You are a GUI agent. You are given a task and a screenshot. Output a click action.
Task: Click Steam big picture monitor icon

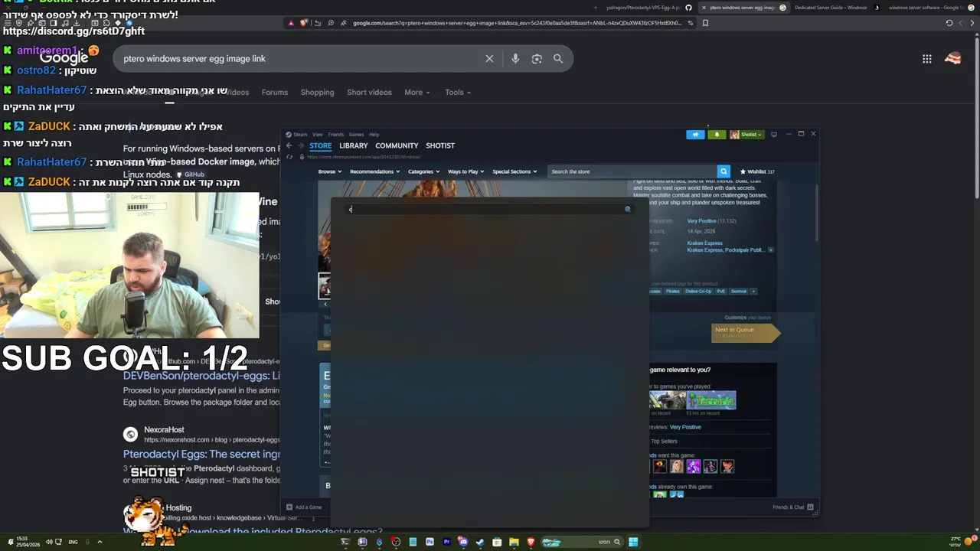coord(774,135)
